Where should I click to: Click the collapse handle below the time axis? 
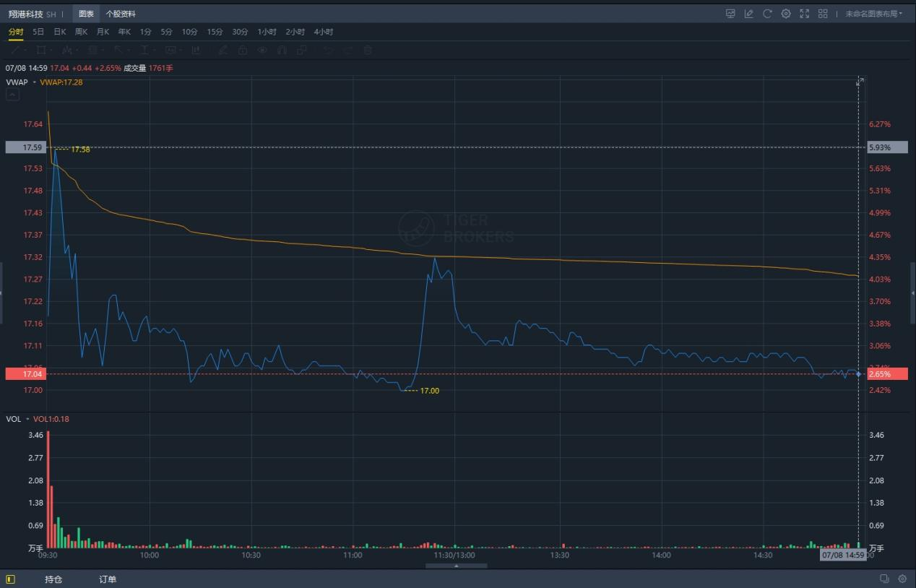(456, 566)
